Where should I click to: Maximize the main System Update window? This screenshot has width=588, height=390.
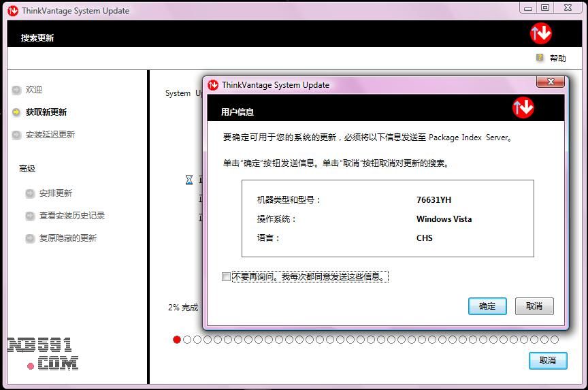[545, 8]
